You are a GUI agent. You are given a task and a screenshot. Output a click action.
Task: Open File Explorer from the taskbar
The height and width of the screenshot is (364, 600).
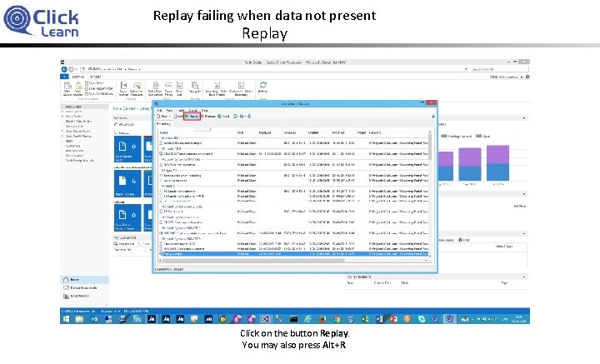80,319
